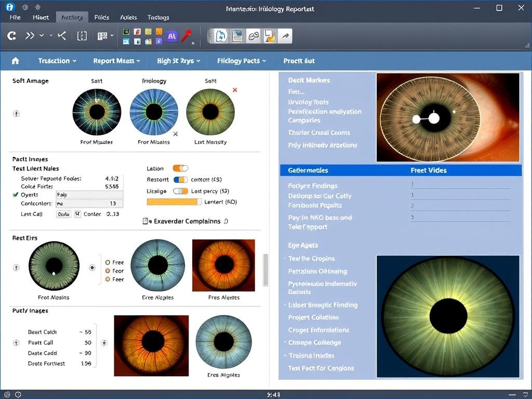Click the purple text 'Aa' icon
Viewport: 532px width, 399px height.
coord(171,36)
